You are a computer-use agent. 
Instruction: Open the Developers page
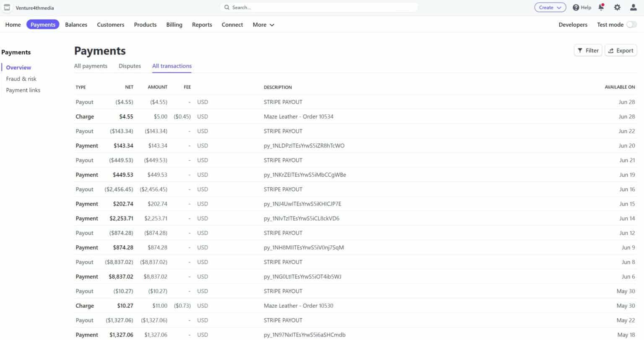(x=573, y=25)
